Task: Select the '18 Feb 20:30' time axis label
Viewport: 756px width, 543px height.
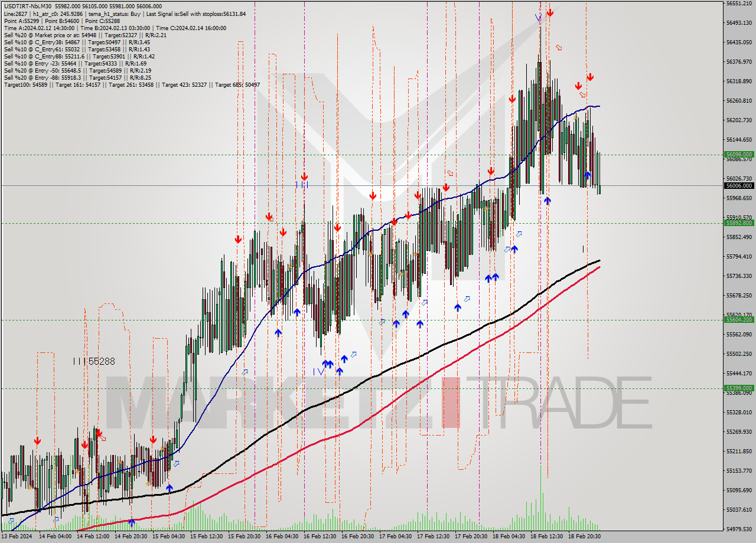Action: pyautogui.click(x=584, y=537)
